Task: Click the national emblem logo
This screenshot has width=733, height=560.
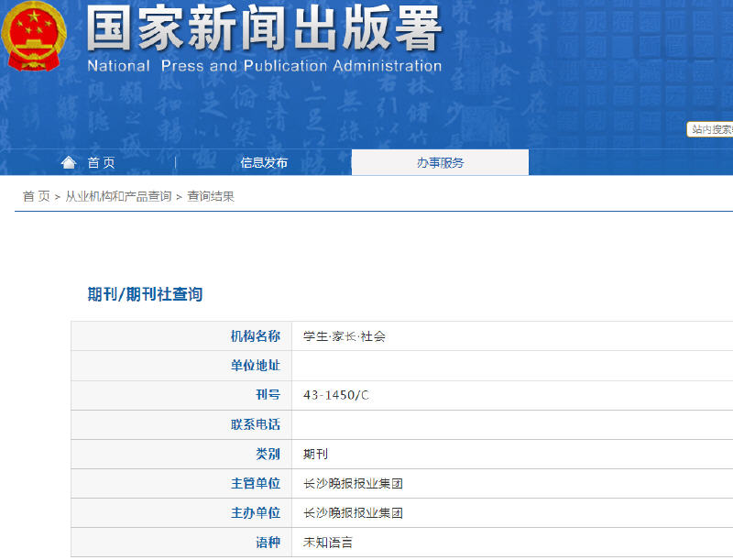Action: tap(34, 37)
